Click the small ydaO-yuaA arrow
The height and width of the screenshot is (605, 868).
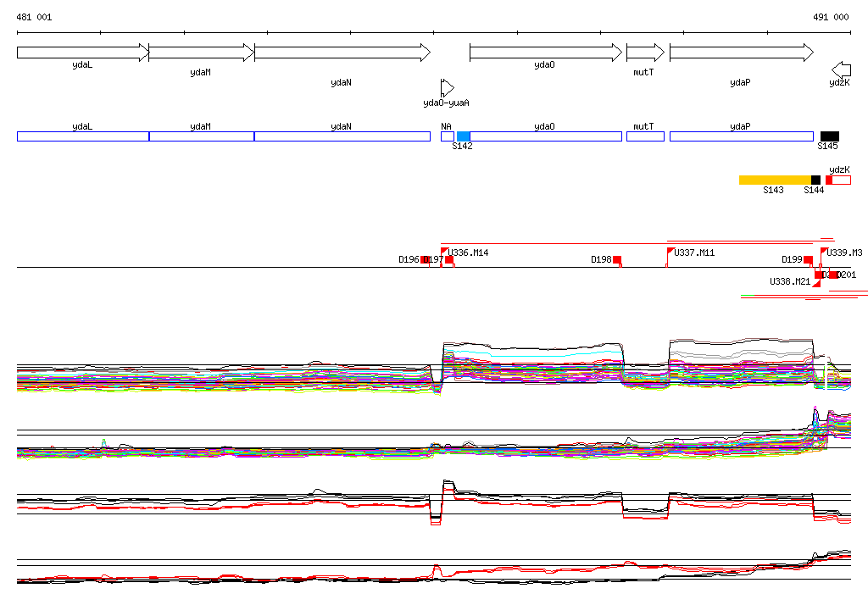point(448,88)
